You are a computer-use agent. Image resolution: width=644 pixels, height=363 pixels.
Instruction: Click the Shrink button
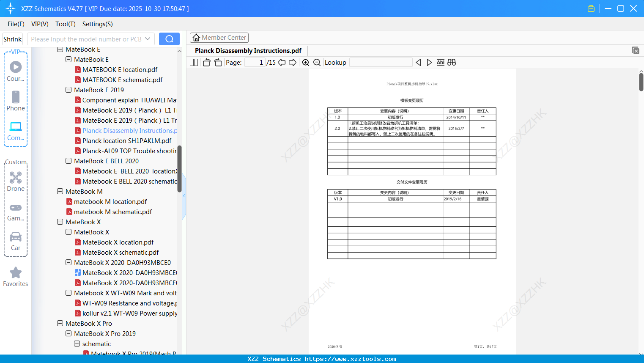(x=13, y=39)
